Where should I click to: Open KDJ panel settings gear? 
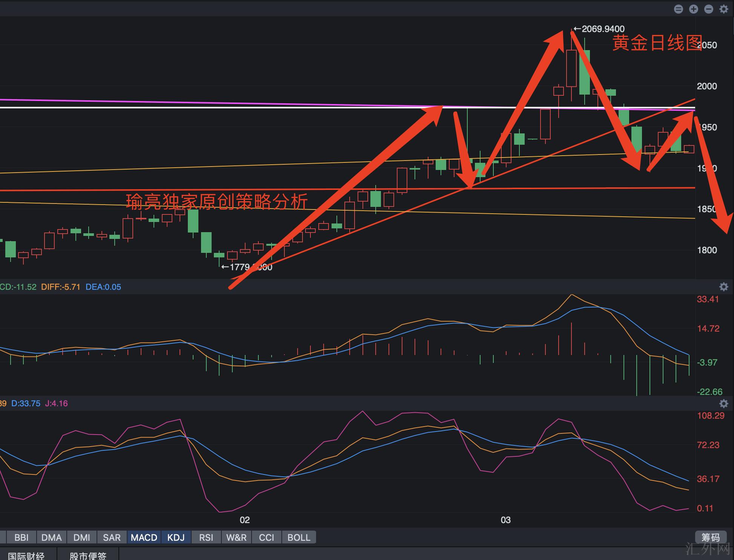(x=723, y=404)
